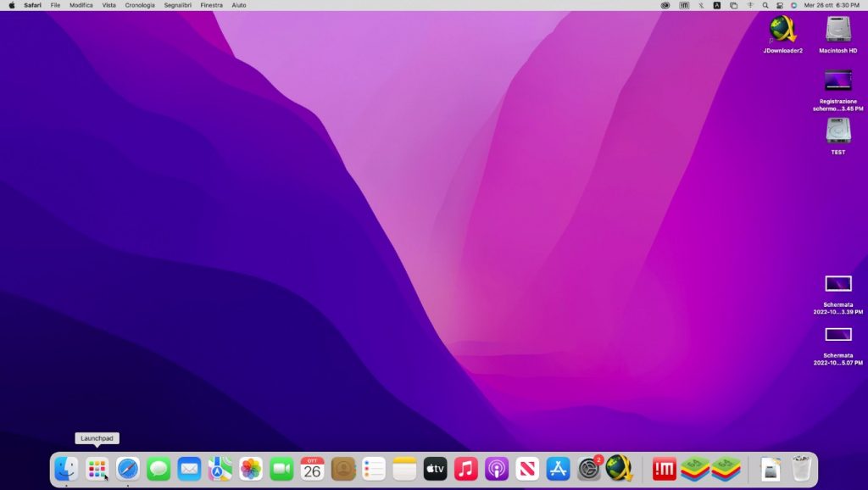Open Spotlight search from the menu bar
Screen dimensions: 868x490
click(x=765, y=5)
